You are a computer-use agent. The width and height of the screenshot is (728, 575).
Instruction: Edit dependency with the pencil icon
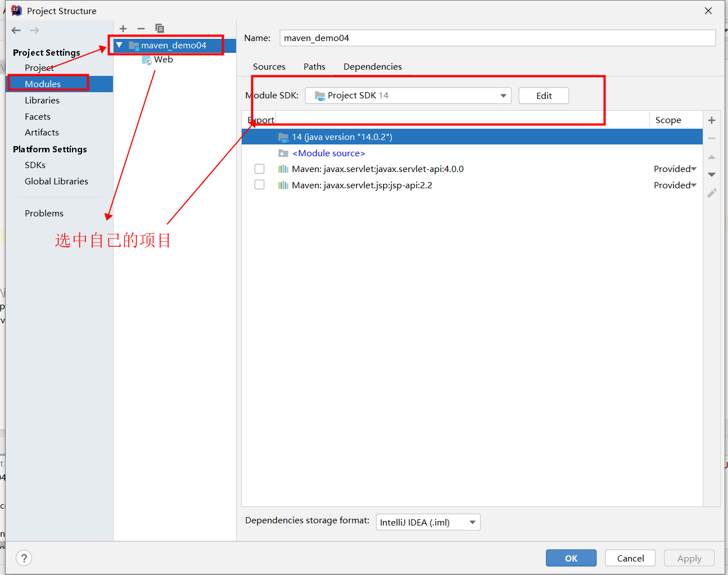point(712,193)
